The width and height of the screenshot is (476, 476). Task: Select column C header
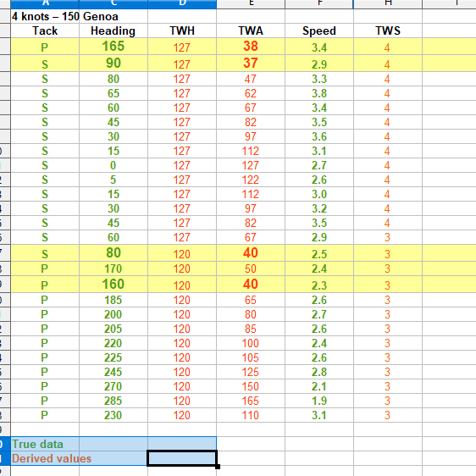[113, 3]
